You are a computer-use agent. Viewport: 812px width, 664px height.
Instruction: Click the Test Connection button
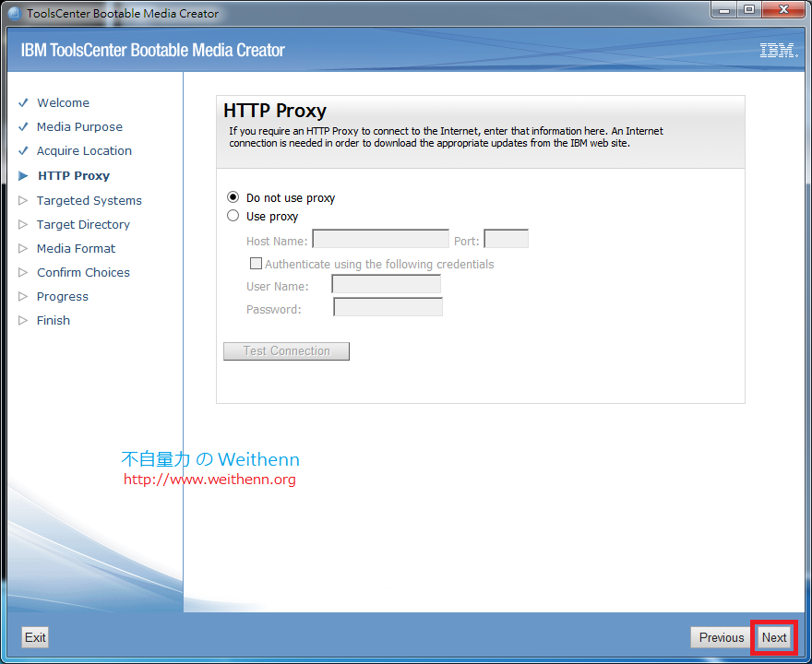286,350
